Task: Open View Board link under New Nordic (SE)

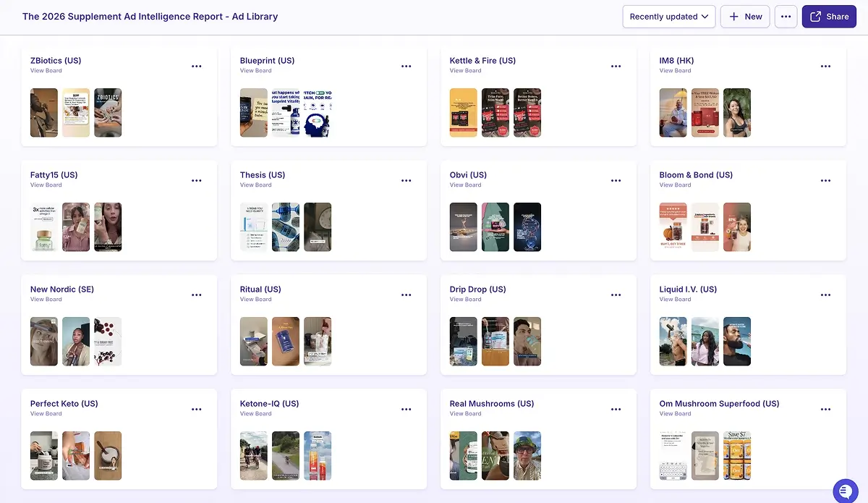Action: pos(46,300)
